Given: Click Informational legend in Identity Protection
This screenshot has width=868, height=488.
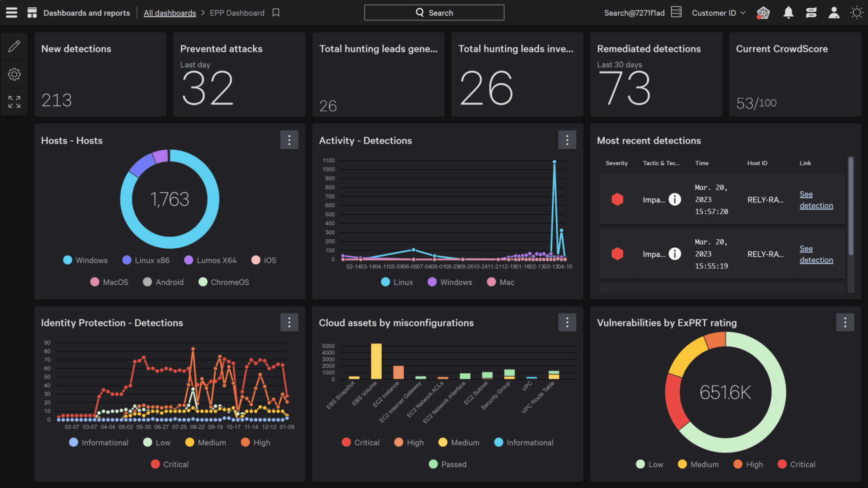Looking at the screenshot, I should point(99,442).
